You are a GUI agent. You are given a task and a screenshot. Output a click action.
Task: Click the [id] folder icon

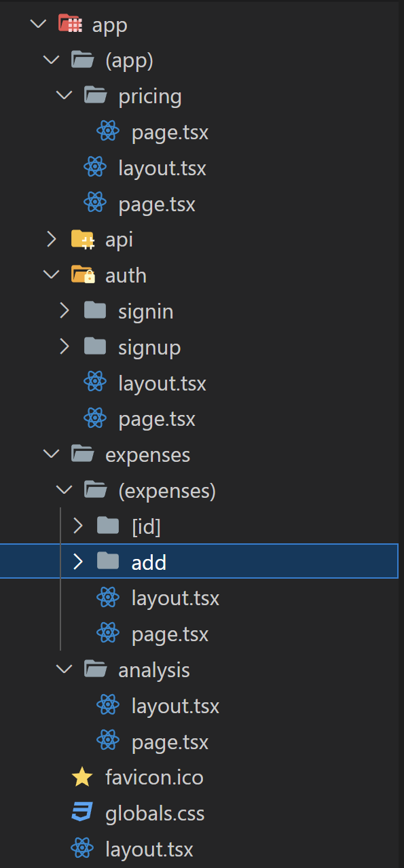(x=108, y=526)
